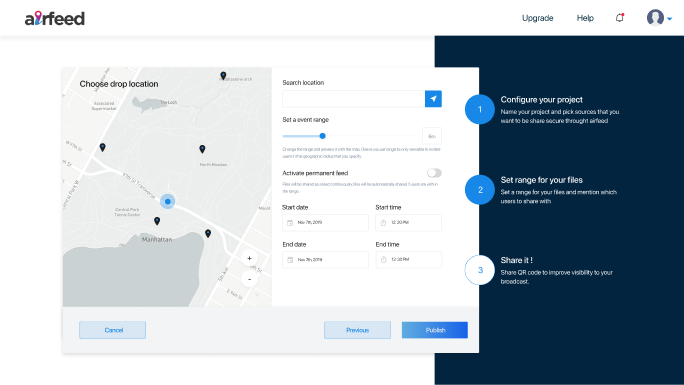Expand the account dropdown arrow
Image resolution: width=684 pixels, height=385 pixels.
[670, 19]
